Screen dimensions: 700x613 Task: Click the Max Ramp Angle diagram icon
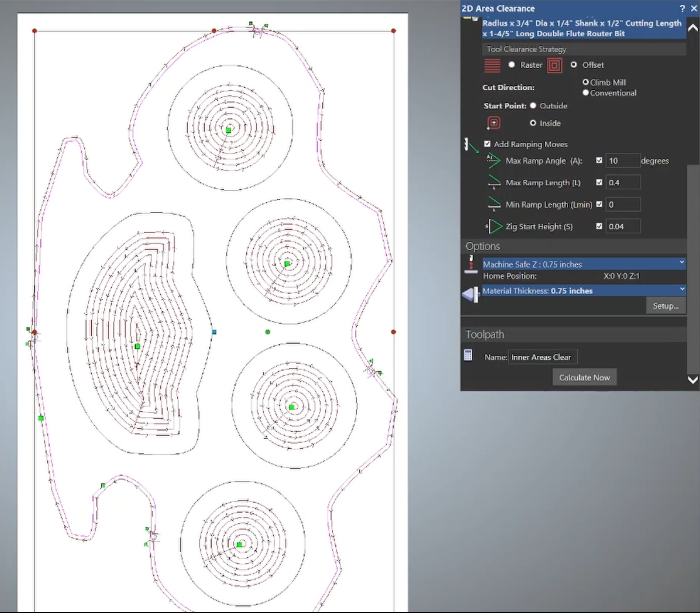pyautogui.click(x=494, y=161)
